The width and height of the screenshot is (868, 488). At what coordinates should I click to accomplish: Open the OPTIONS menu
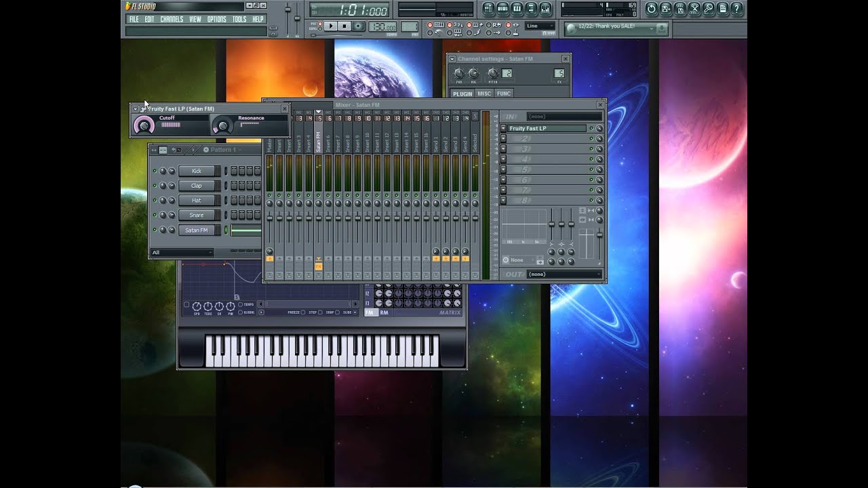pos(217,19)
